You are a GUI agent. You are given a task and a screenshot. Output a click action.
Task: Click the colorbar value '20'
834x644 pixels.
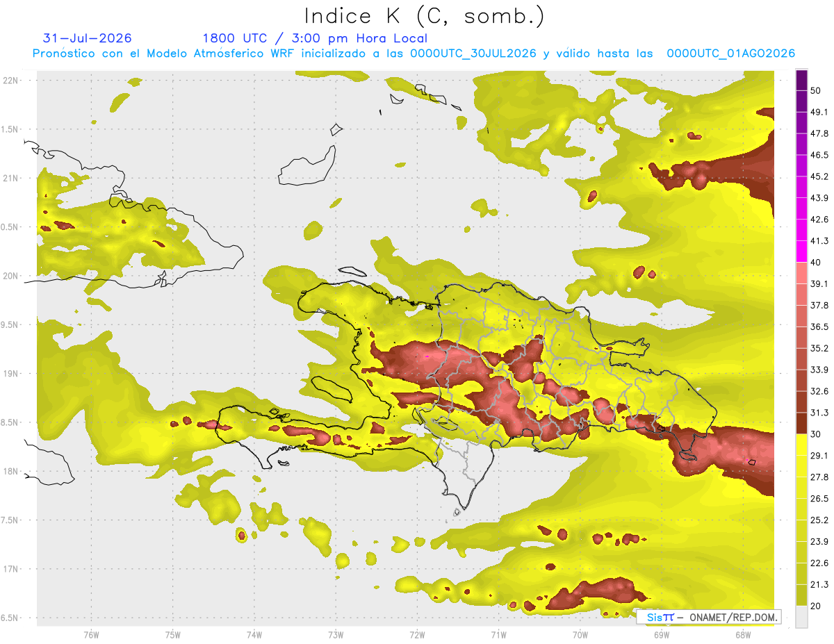(x=816, y=606)
